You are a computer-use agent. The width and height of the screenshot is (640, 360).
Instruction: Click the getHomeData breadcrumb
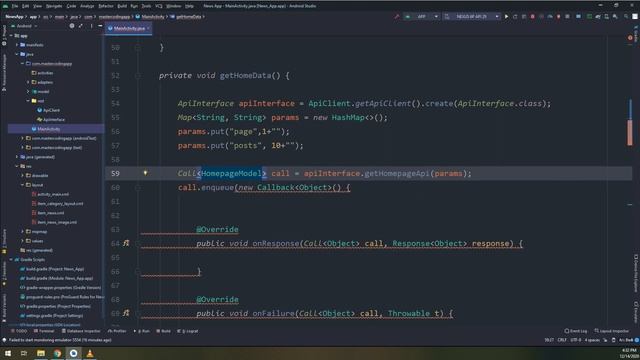(187, 17)
